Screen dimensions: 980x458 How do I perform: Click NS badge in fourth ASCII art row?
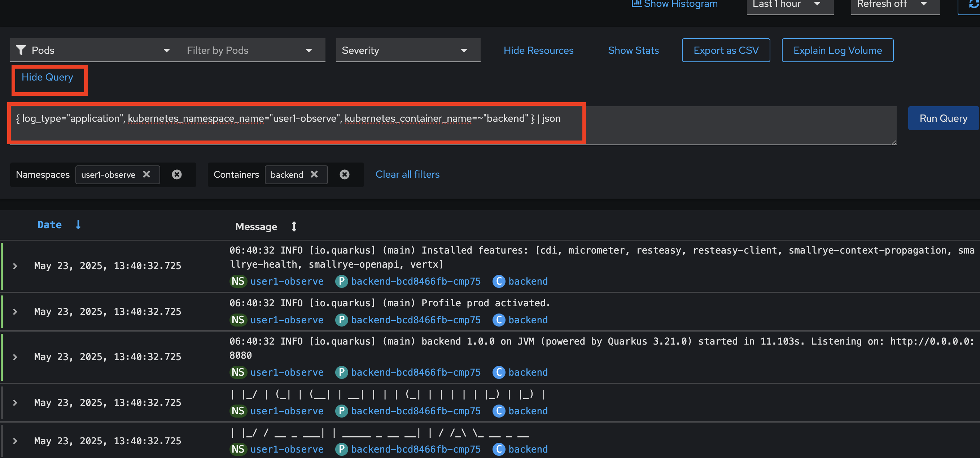[x=238, y=411]
